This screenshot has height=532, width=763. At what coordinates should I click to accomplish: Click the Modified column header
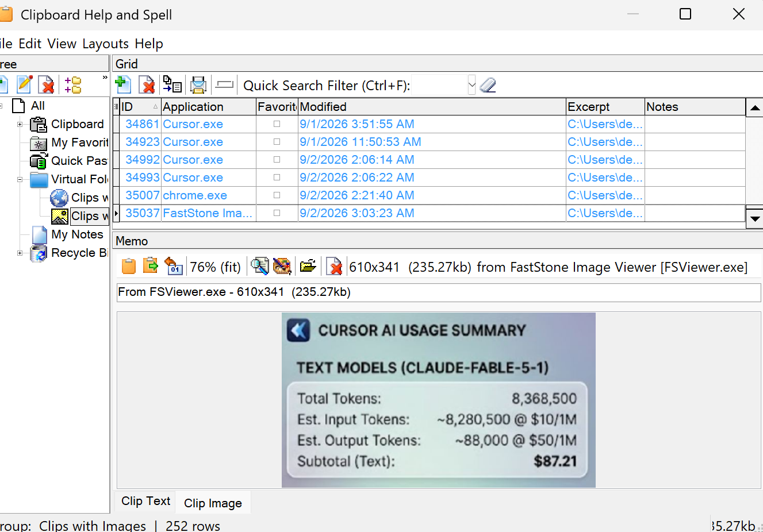(x=432, y=107)
